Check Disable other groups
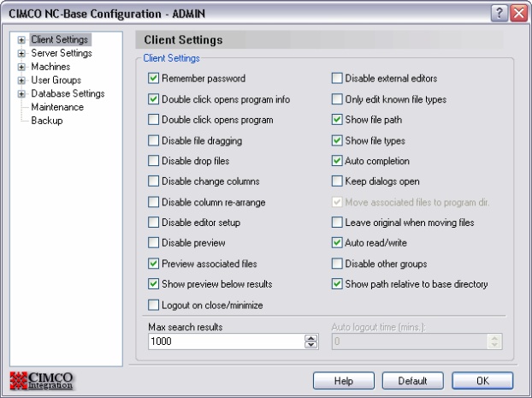The width and height of the screenshot is (532, 398). [337, 264]
